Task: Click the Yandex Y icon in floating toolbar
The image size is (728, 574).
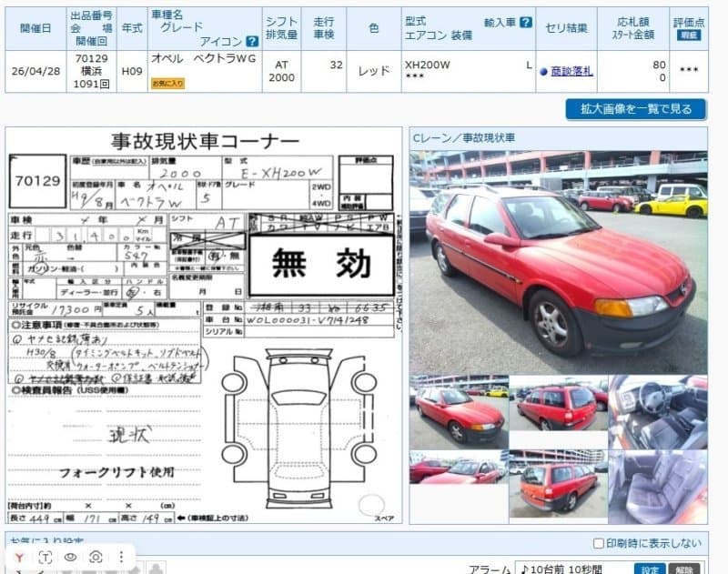Action: (19, 558)
